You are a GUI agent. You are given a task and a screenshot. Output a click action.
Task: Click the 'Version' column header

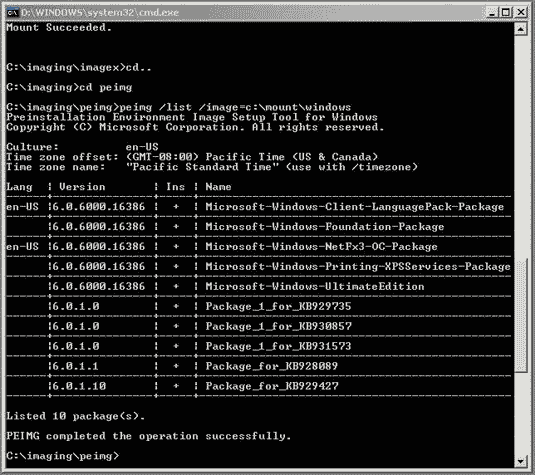[82, 187]
